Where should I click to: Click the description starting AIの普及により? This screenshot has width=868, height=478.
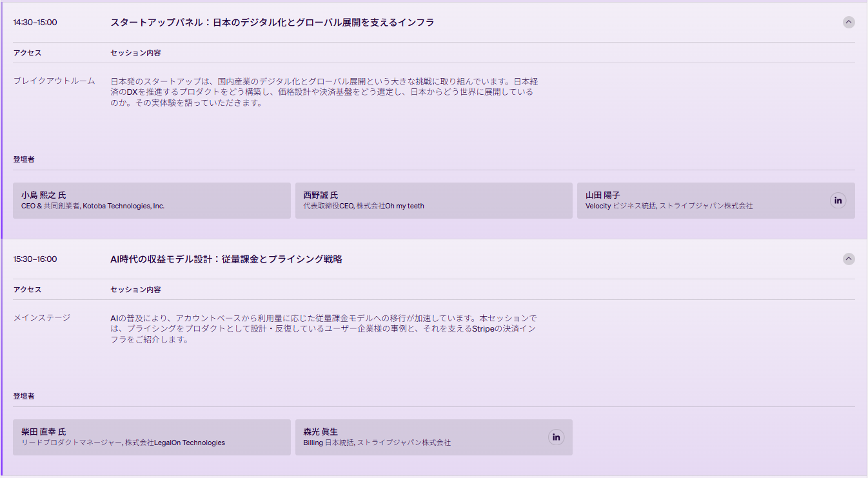point(324,329)
